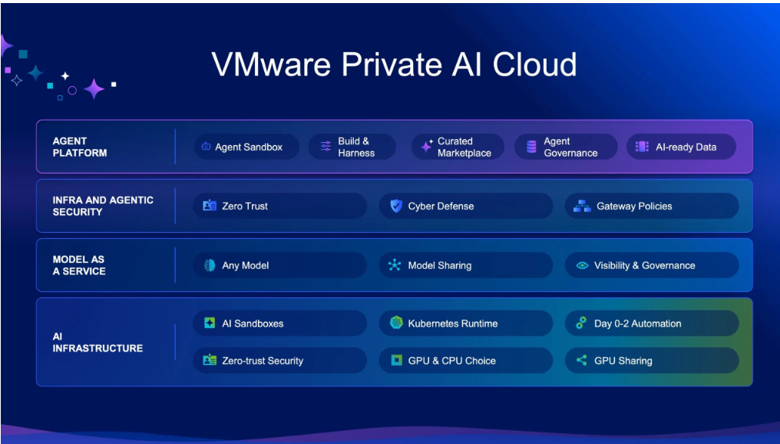The image size is (780, 444).
Task: Click the INFRA AND AGENTIC SECURITY heading
Action: (103, 206)
